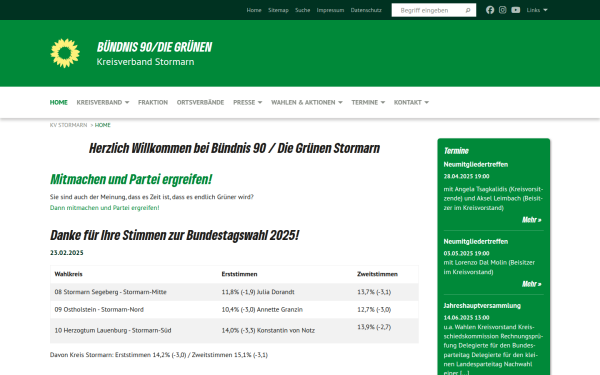This screenshot has height=375, width=600.
Task: Open the Impressum link
Action: 330,10
